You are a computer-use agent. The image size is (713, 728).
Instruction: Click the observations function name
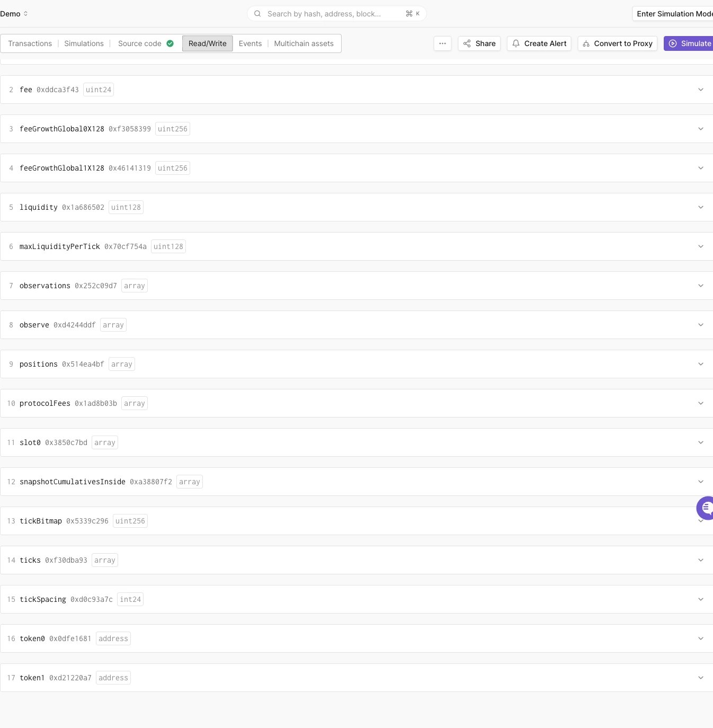point(45,286)
